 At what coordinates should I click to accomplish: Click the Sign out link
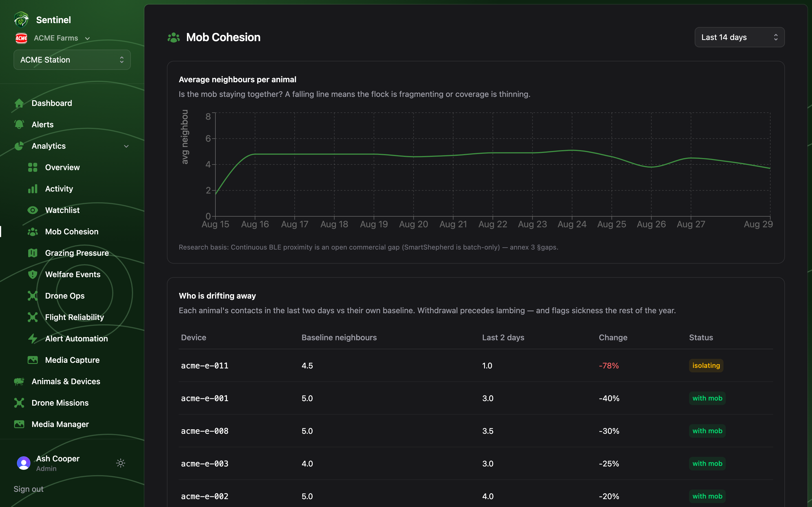[x=28, y=489]
